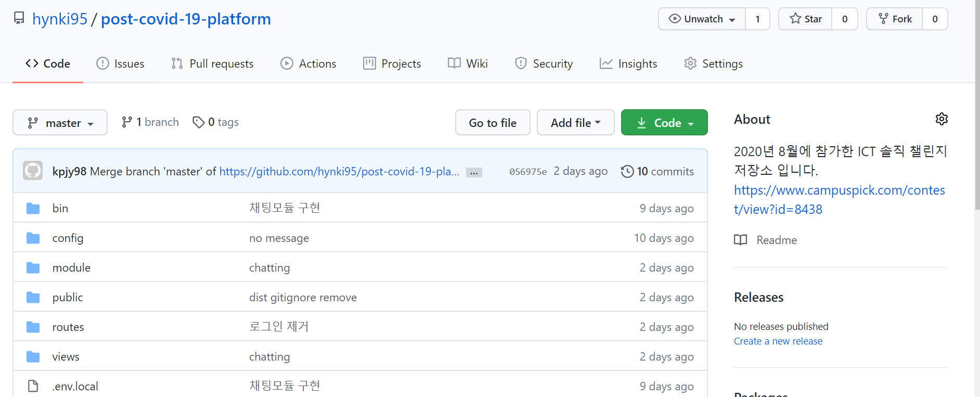Open the GitHub URL in commit message
This screenshot has width=980, height=397.
point(339,171)
